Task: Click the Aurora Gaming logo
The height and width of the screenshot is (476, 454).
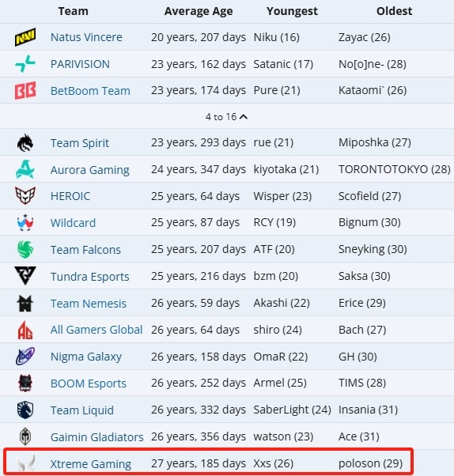Action: tap(25, 169)
